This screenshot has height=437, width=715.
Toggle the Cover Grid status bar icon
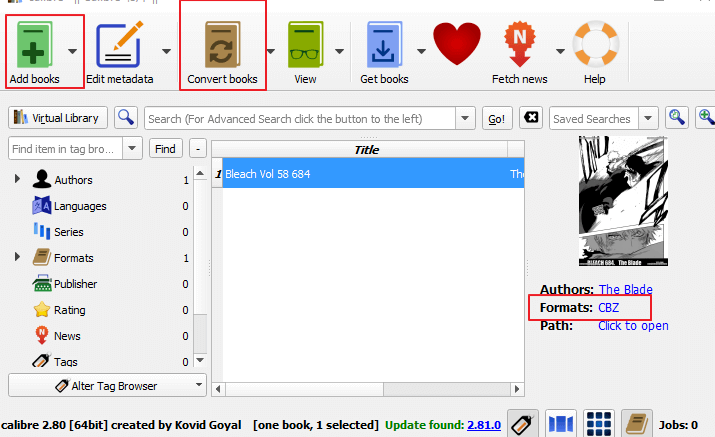(598, 423)
